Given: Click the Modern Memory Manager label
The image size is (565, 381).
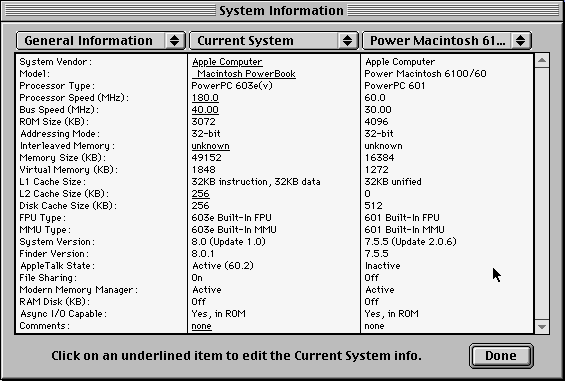Looking at the screenshot, I should 79,290.
